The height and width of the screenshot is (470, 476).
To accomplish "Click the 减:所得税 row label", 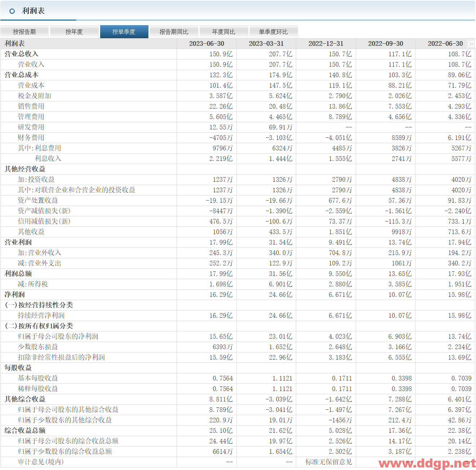I will tap(33, 284).
